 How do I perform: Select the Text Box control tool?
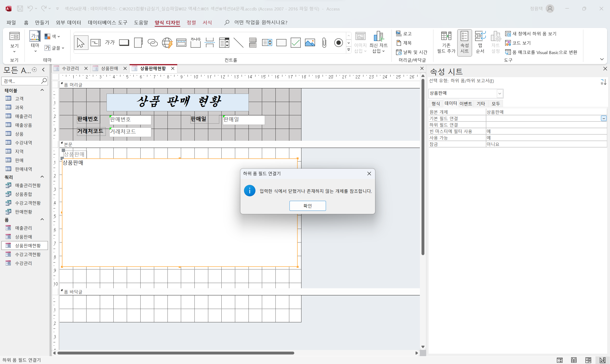click(95, 43)
